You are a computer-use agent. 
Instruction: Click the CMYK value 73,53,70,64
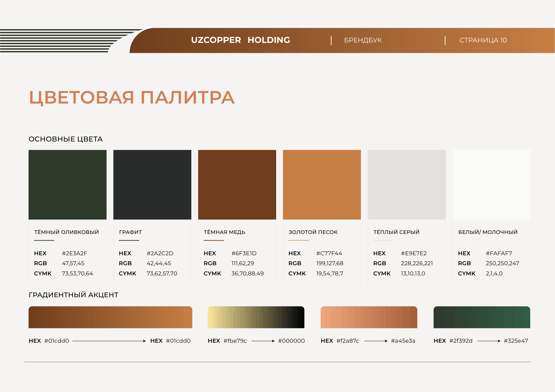(78, 274)
